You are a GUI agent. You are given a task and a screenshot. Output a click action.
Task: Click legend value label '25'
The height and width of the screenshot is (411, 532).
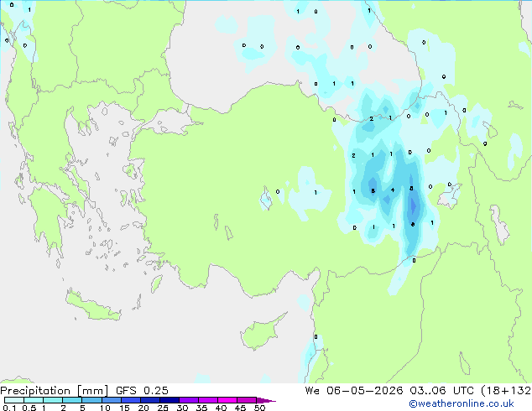[163, 408]
